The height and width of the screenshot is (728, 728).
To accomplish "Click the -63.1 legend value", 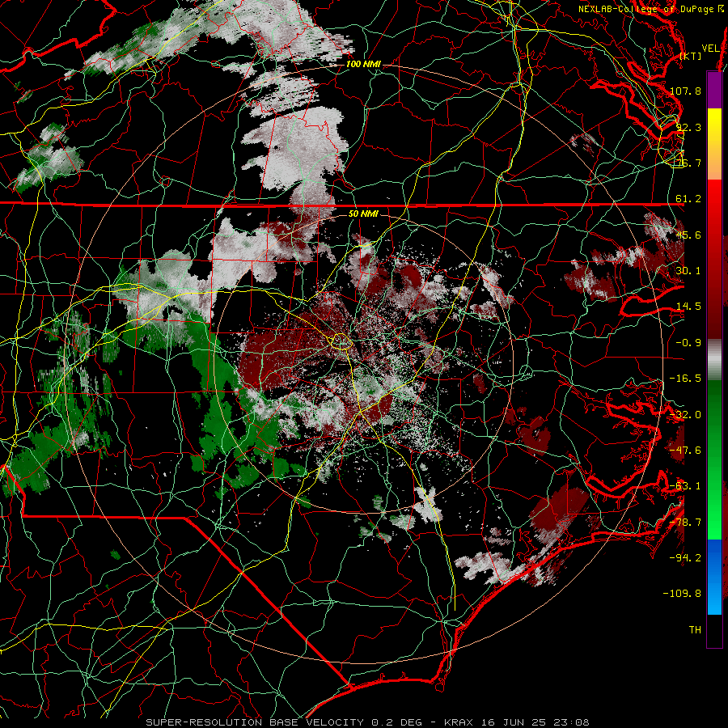I will tap(685, 486).
